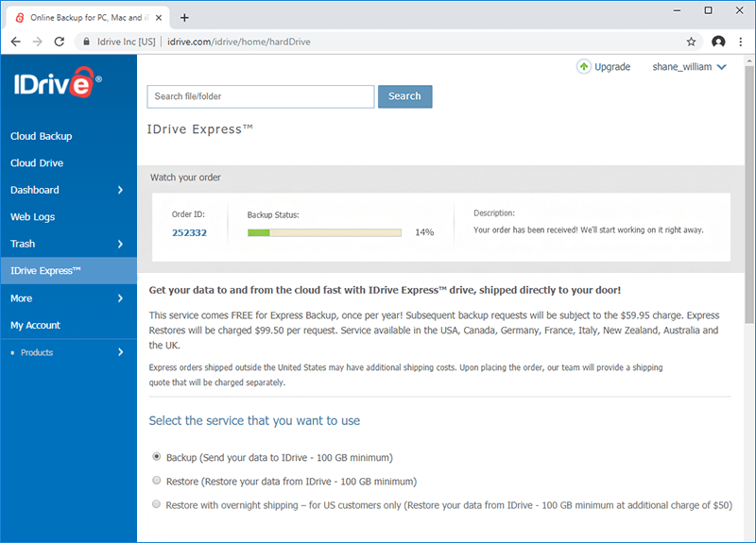Click the page vertical scrollbar

[x=748, y=195]
